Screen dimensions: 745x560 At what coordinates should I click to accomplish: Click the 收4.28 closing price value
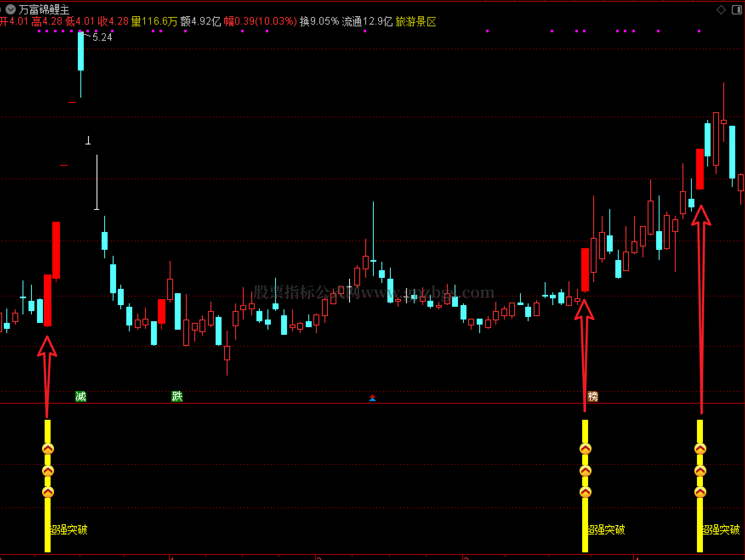(113, 21)
